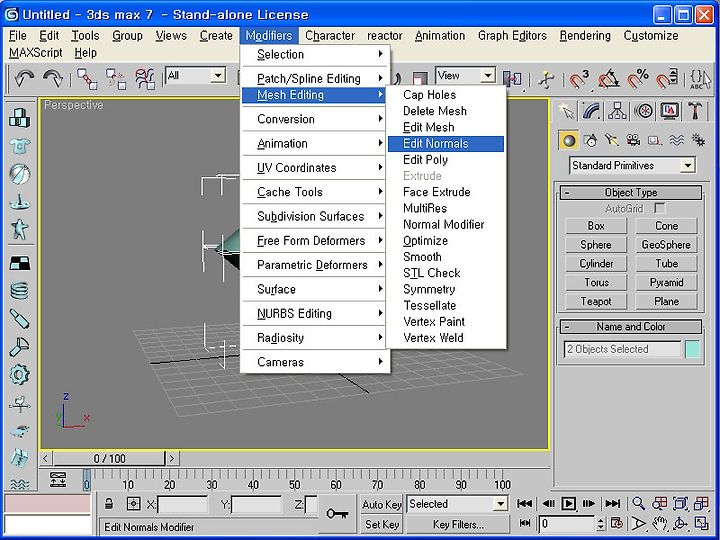Select the Cameras category icon
The height and width of the screenshot is (540, 720).
pos(633,140)
